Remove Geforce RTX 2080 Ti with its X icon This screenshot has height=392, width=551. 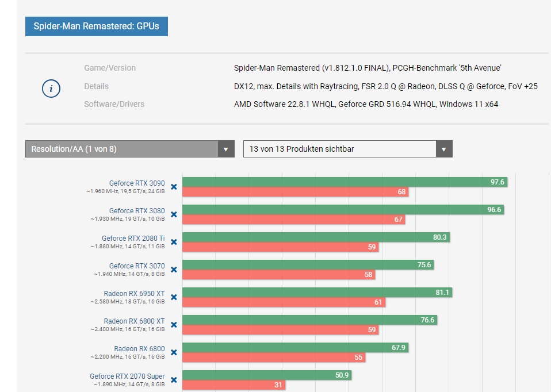[x=174, y=242]
